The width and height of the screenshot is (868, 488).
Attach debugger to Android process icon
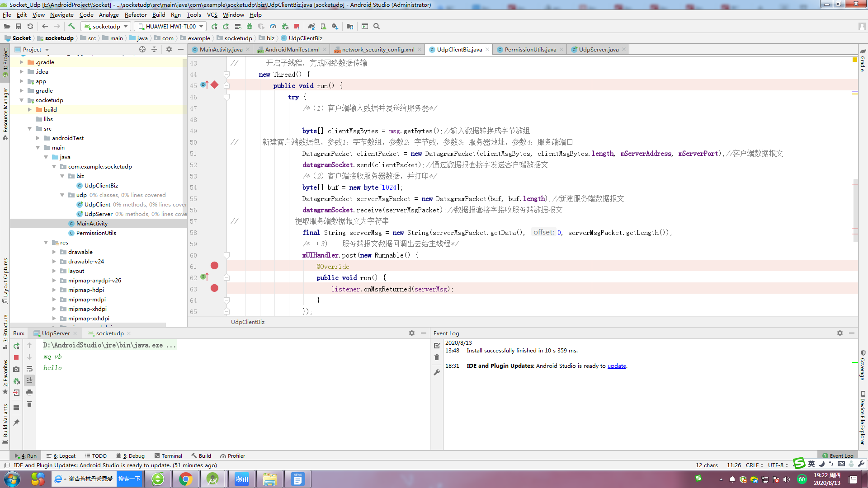tap(285, 27)
